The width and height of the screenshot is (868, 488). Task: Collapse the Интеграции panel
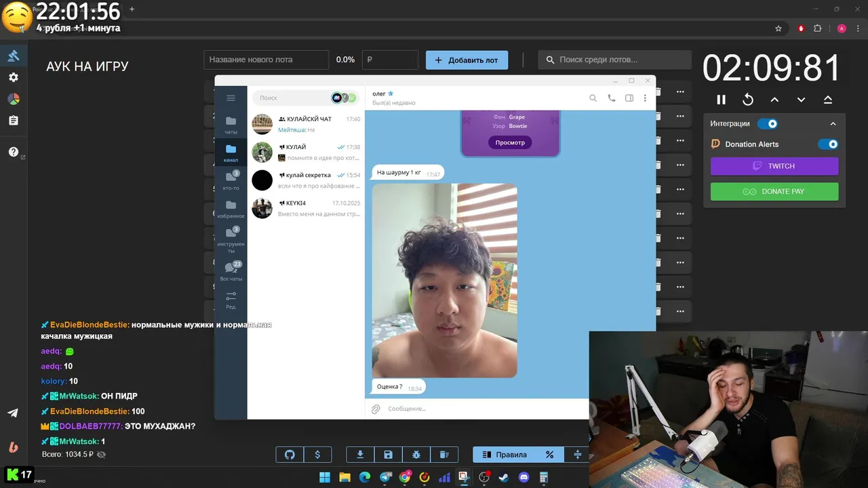(x=833, y=124)
